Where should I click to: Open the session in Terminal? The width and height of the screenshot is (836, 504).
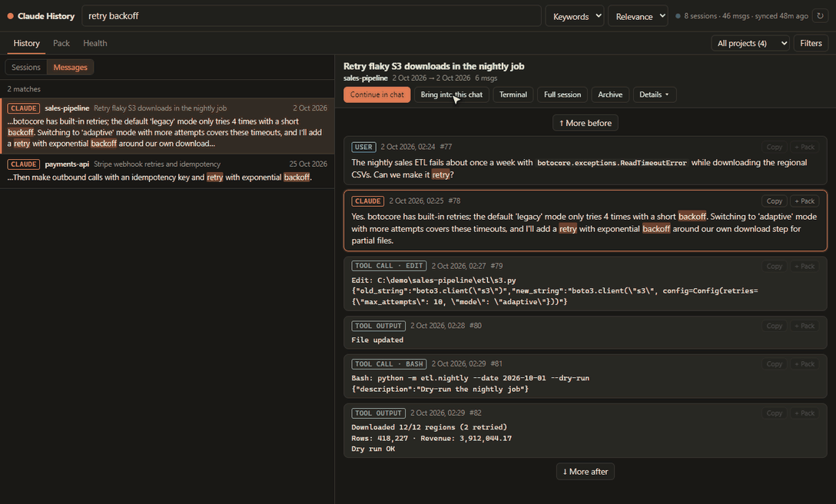point(513,94)
